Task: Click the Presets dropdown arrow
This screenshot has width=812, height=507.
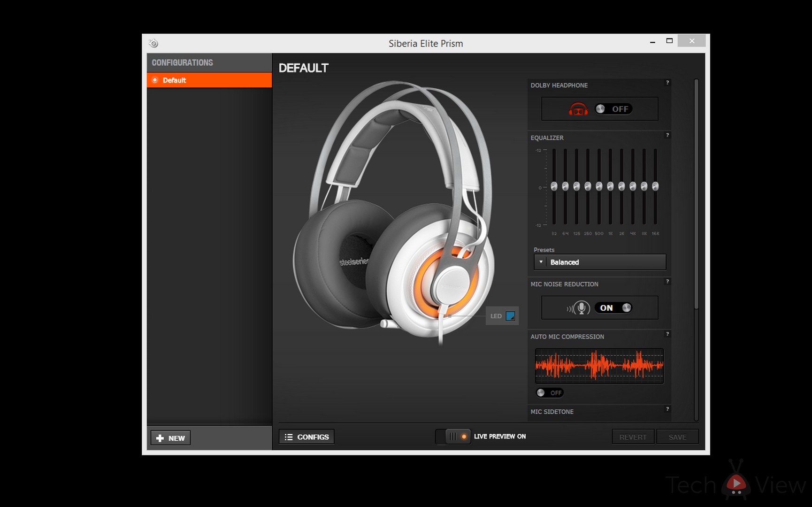Action: click(541, 262)
